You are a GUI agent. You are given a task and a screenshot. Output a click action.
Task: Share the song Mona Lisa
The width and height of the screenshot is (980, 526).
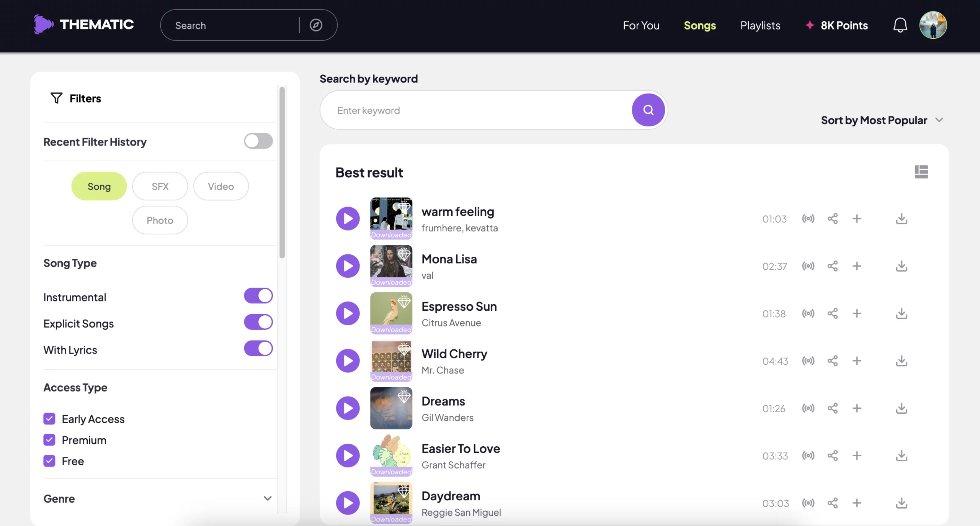833,266
